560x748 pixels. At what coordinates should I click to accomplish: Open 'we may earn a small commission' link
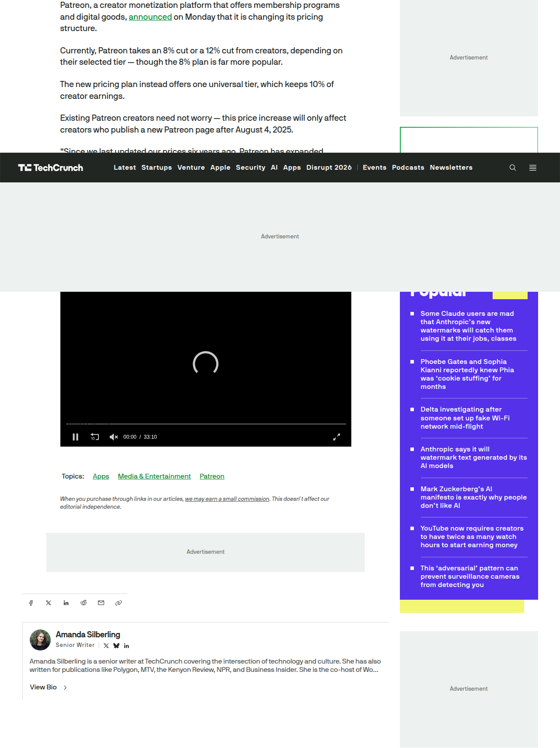pyautogui.click(x=227, y=499)
